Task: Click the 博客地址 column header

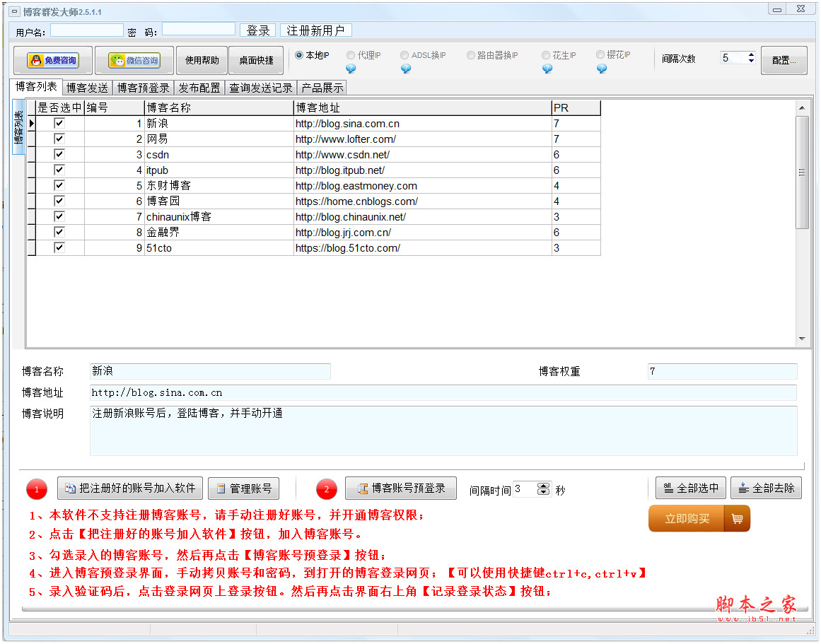Action: (423, 108)
